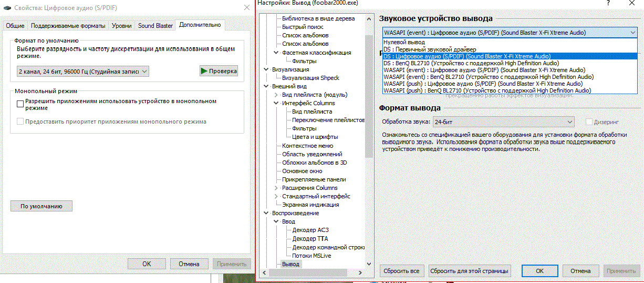Click Отмена in the Свойства window

[189, 264]
